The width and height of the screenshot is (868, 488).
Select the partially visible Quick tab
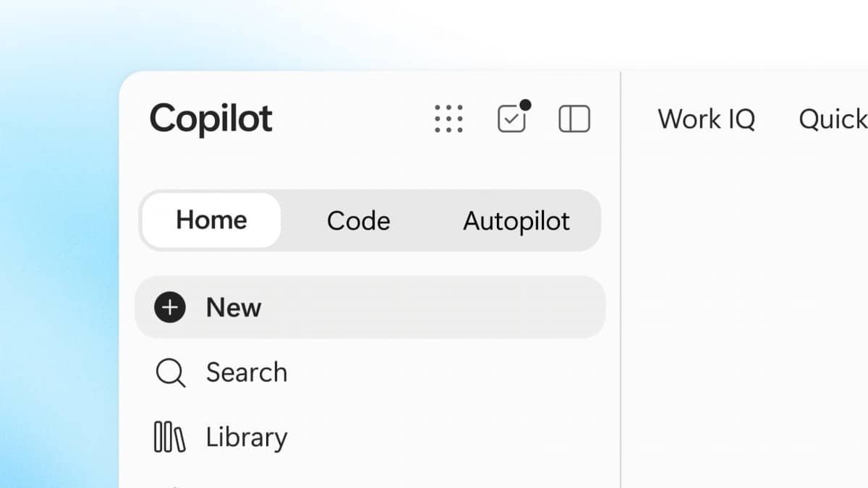pos(833,119)
